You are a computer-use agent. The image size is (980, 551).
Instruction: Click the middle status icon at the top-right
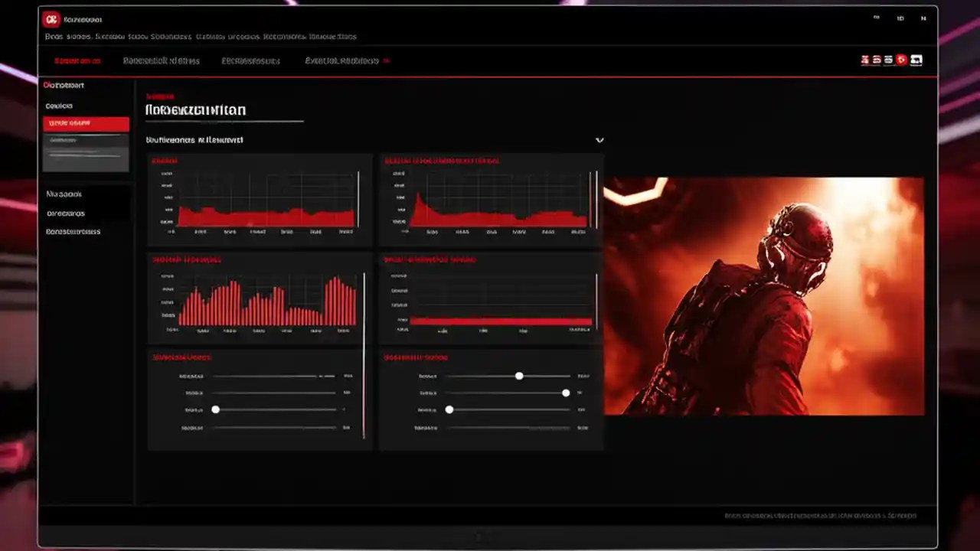(901, 18)
